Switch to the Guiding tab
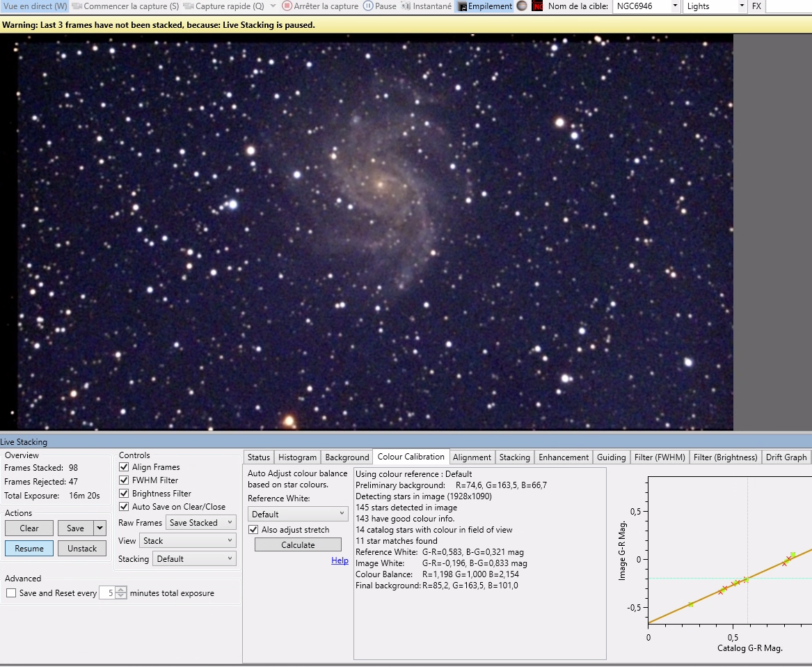The image size is (812, 667). [611, 457]
